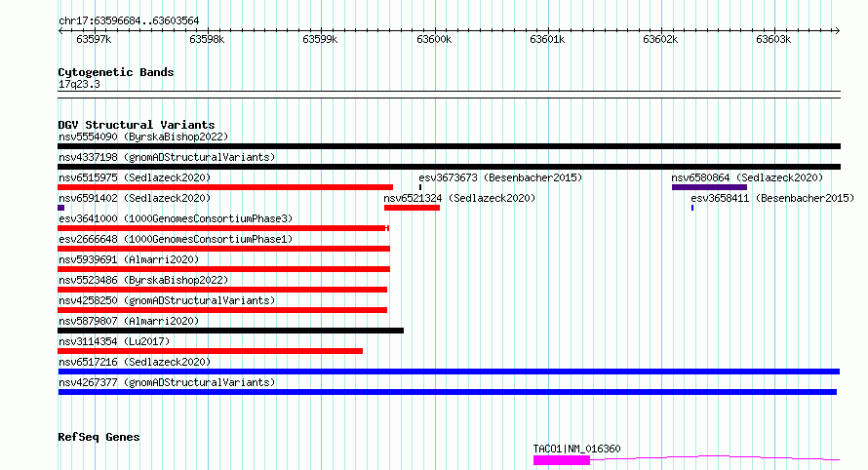This screenshot has width=868, height=470.
Task: Open the bottom nsv4267377 (gnomADStructuralVariants) label
Action: pyautogui.click(x=167, y=382)
